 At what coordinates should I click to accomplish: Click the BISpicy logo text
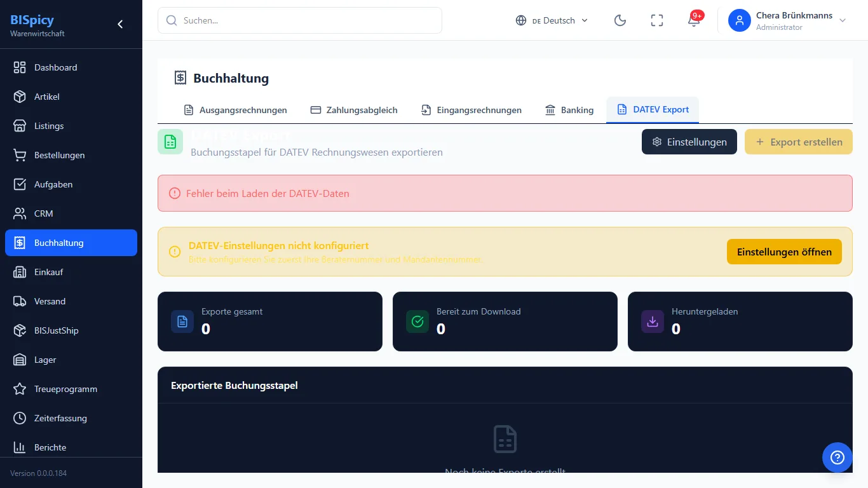tap(32, 20)
